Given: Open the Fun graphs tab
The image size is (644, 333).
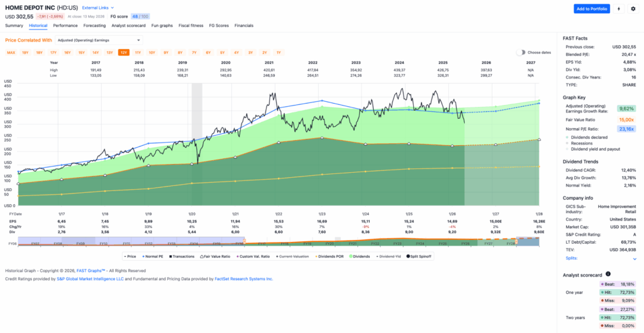Looking at the screenshot, I should 162,25.
